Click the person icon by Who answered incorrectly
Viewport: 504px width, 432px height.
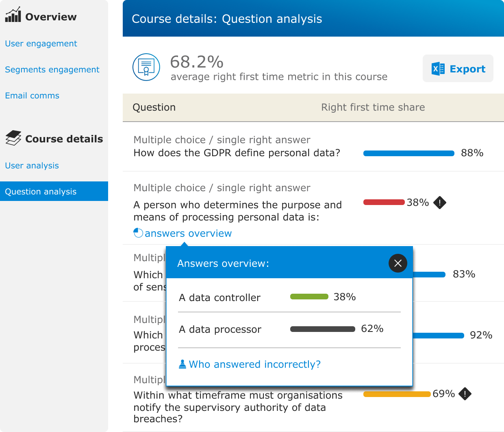tap(182, 364)
